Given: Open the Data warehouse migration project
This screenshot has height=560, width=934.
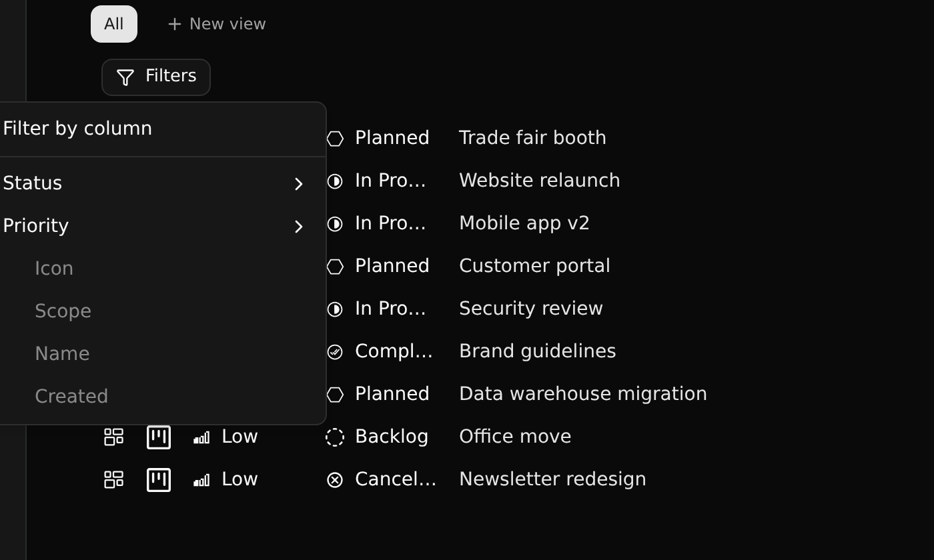Looking at the screenshot, I should click(583, 393).
